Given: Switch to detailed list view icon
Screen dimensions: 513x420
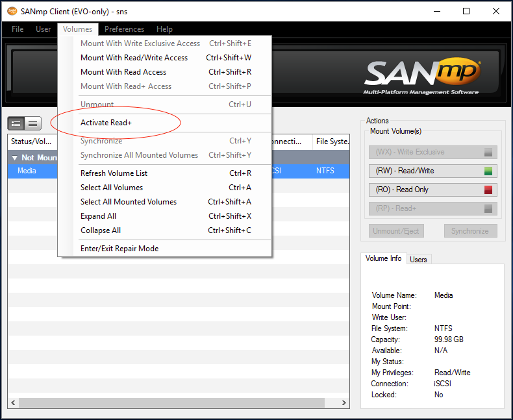Looking at the screenshot, I should [x=16, y=123].
